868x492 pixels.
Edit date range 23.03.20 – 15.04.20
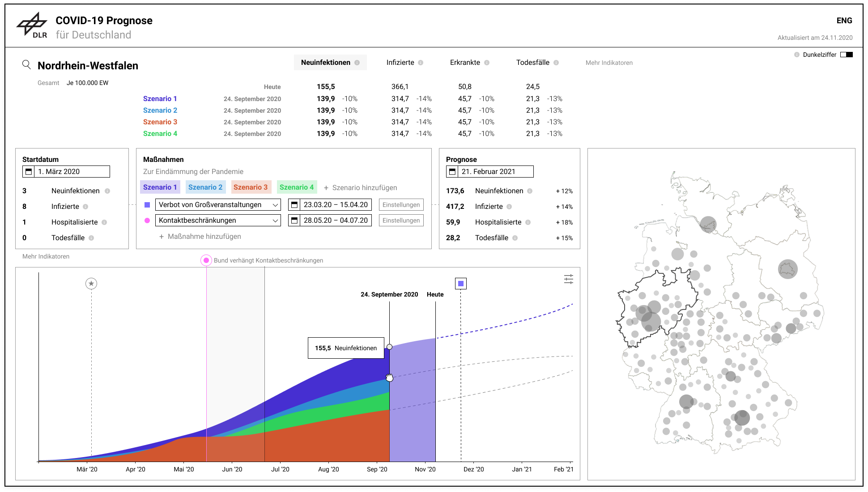[330, 204]
